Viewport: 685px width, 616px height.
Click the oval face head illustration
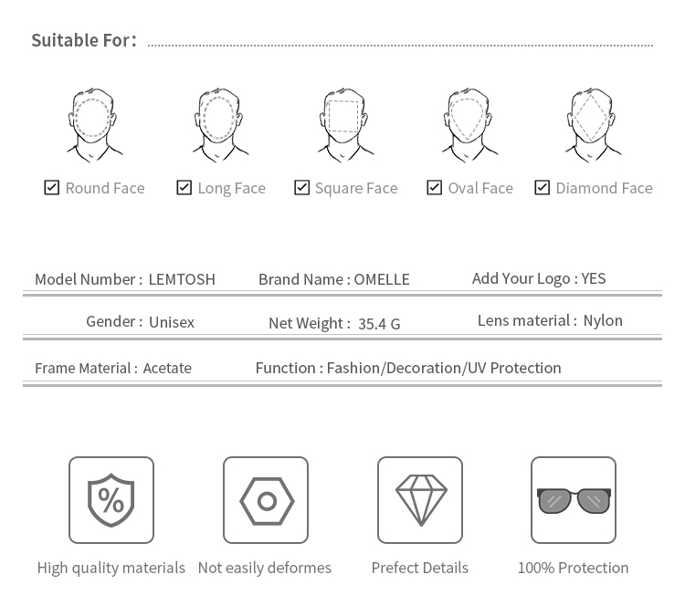[x=468, y=123]
